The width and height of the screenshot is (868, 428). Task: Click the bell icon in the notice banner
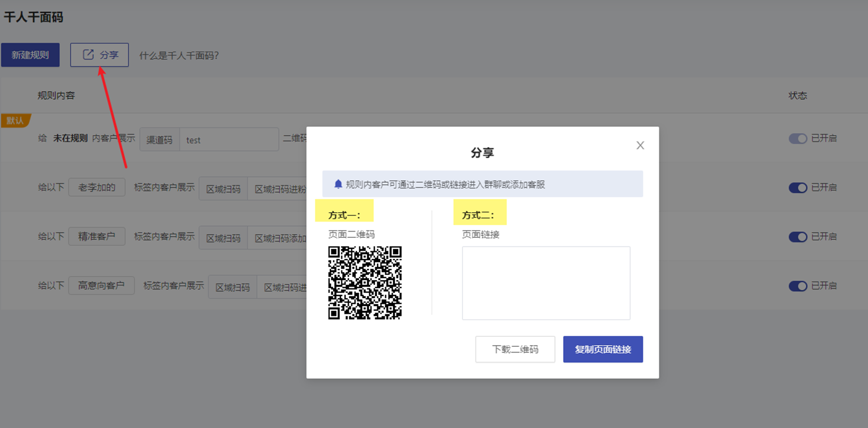(x=338, y=184)
